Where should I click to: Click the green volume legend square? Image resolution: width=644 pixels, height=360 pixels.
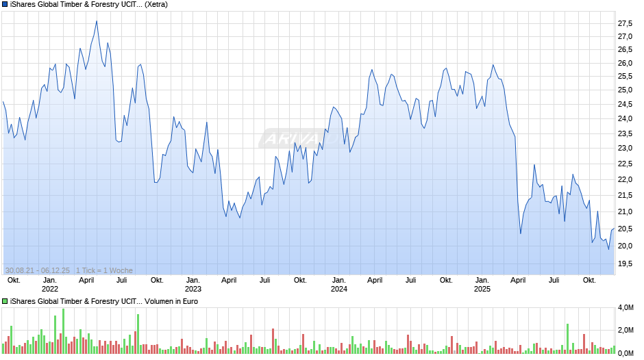pyautogui.click(x=5, y=301)
